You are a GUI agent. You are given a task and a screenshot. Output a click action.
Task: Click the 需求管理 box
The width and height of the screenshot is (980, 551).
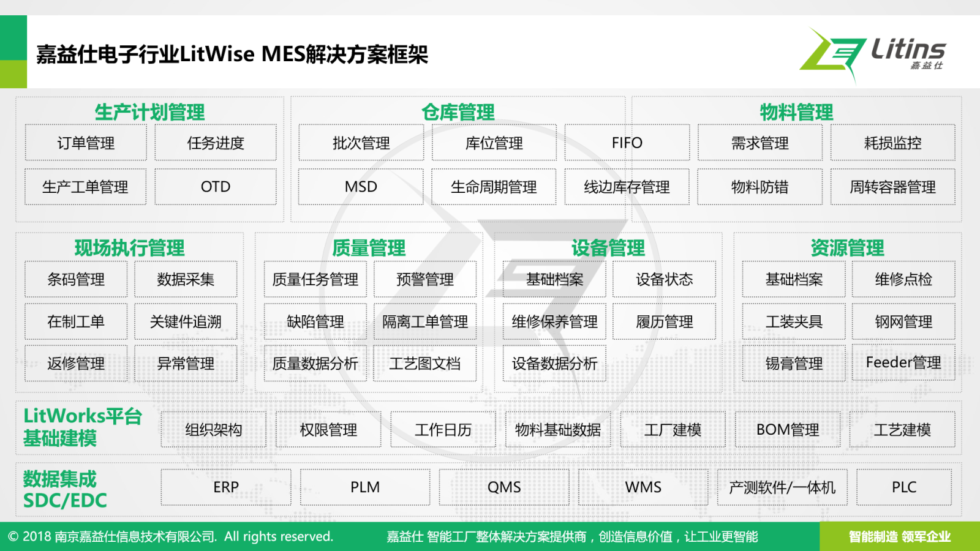760,143
